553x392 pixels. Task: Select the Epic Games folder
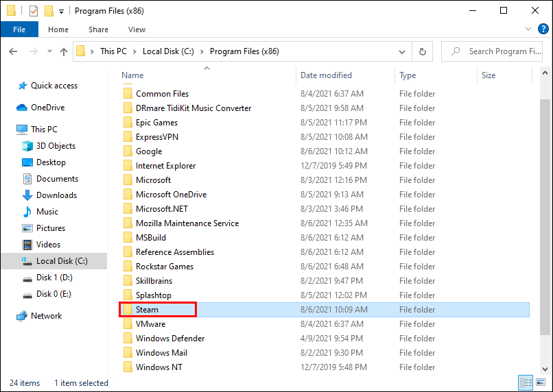click(x=324, y=123)
